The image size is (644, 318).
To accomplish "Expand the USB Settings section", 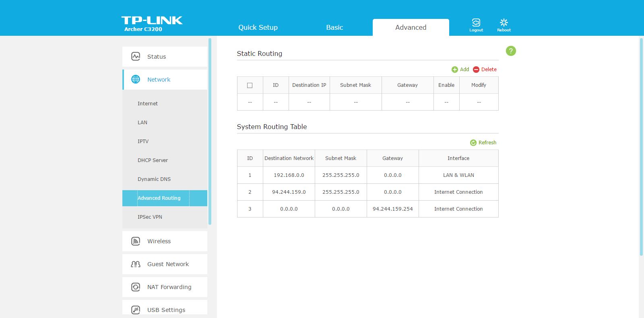I will pos(165,308).
